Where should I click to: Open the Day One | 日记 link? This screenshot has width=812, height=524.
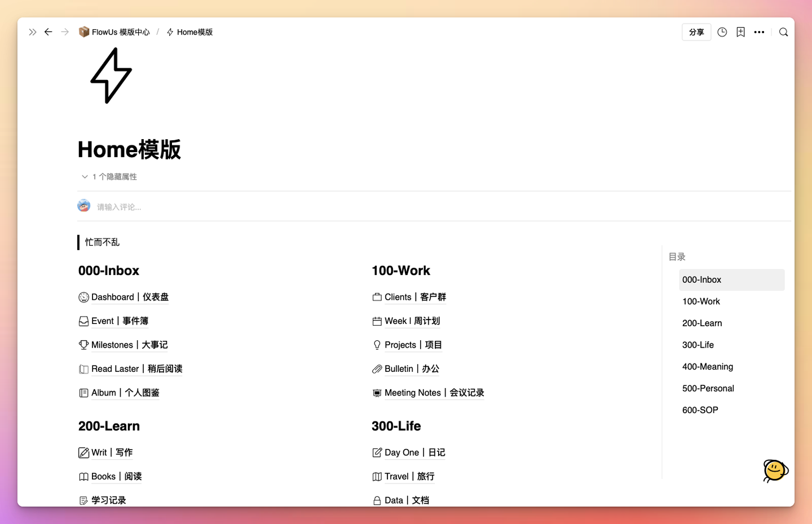click(x=414, y=452)
